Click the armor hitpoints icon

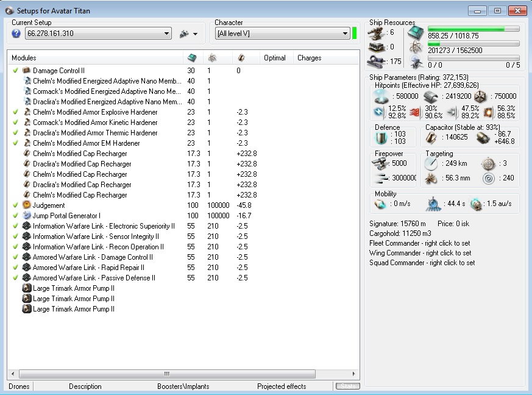click(431, 97)
